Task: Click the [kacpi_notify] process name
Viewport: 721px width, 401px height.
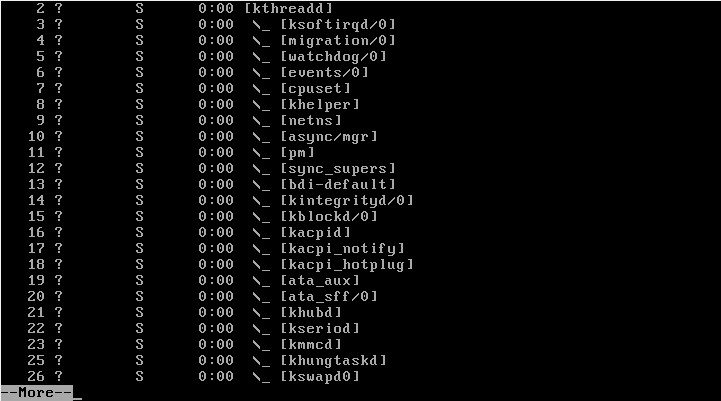Action: (x=343, y=248)
